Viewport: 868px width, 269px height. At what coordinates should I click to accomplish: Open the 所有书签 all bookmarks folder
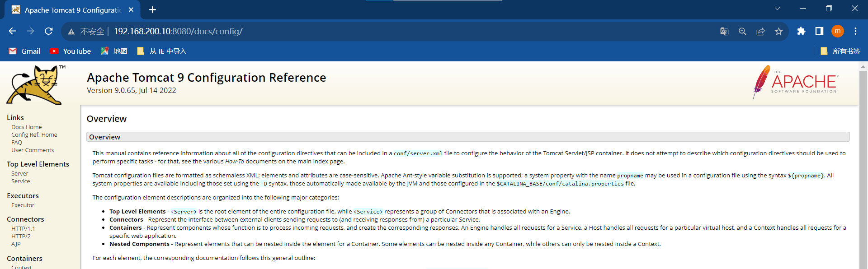(840, 51)
